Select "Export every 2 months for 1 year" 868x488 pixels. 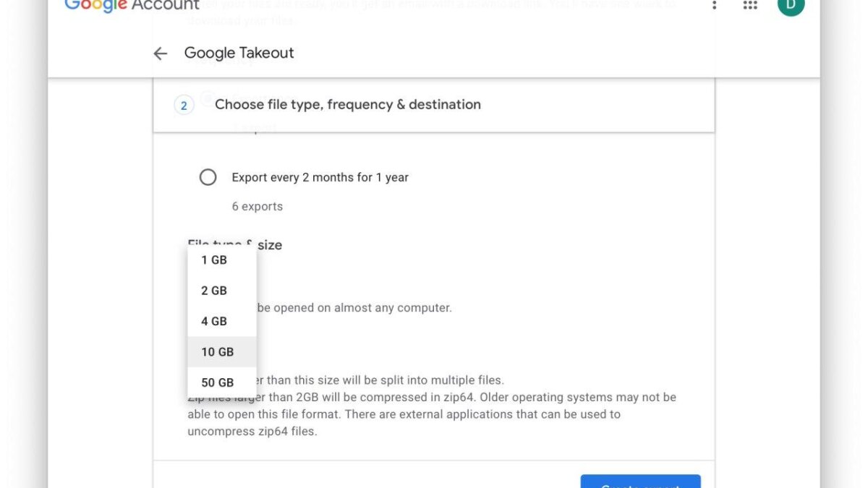pos(320,177)
